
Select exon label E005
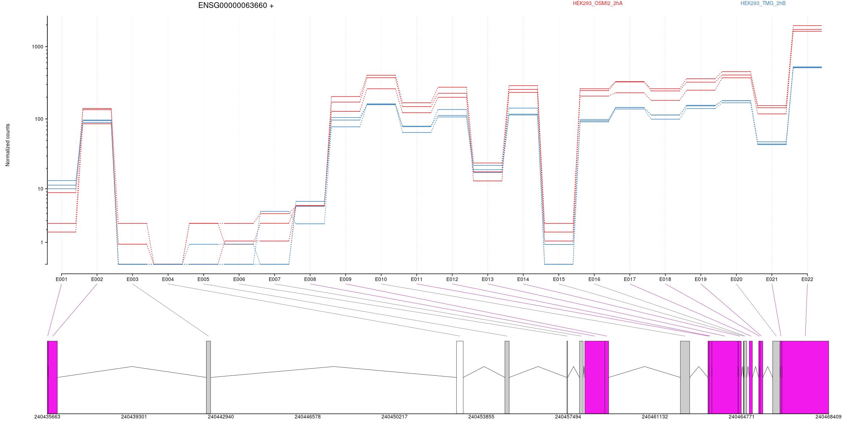coord(203,279)
